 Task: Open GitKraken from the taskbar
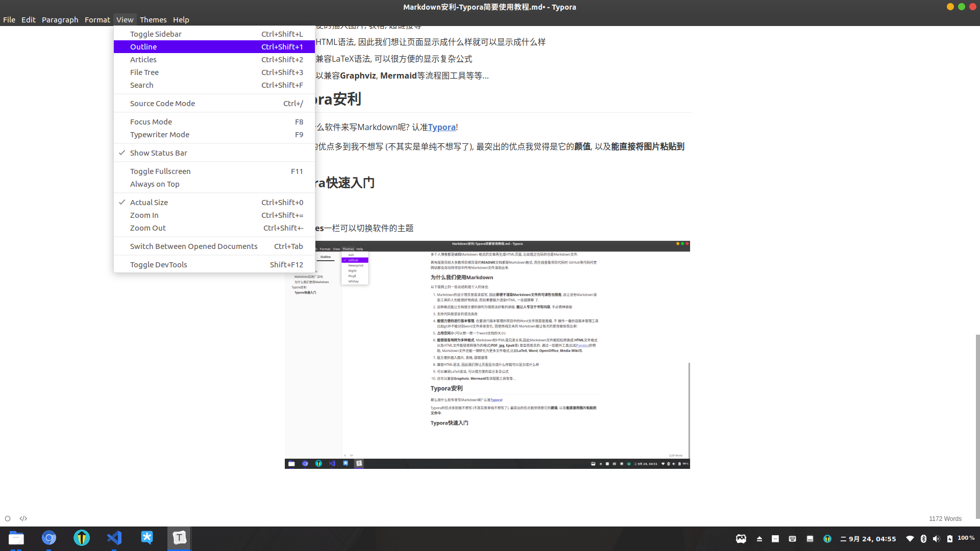pos(82,538)
